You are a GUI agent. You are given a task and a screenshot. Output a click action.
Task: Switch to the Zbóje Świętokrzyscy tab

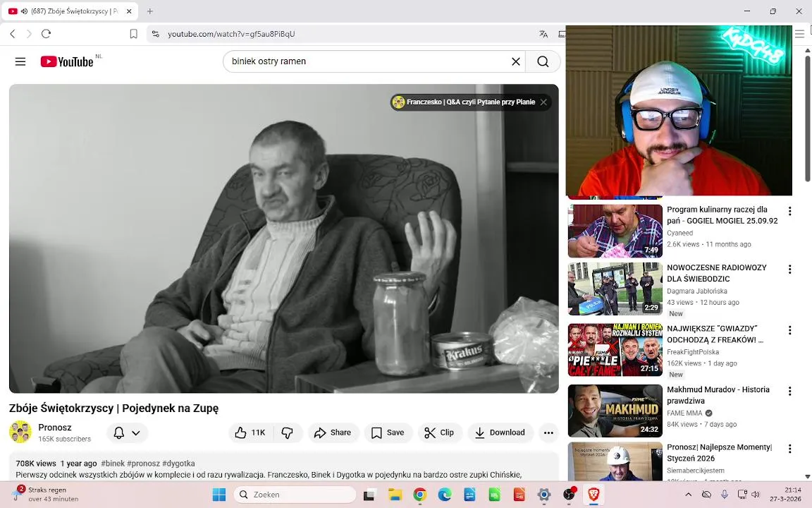click(70, 11)
